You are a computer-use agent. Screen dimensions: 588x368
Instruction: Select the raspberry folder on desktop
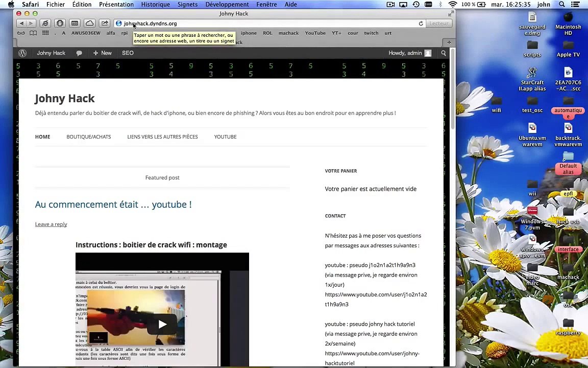(x=568, y=327)
